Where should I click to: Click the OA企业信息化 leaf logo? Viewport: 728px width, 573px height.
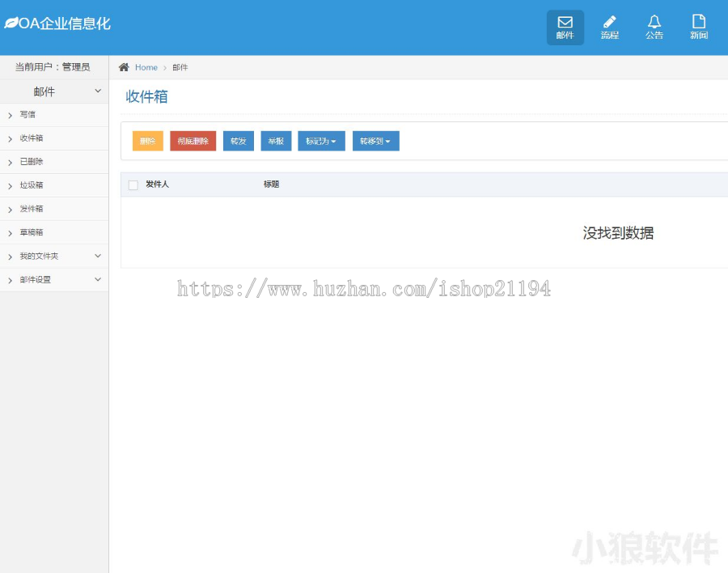[x=11, y=23]
